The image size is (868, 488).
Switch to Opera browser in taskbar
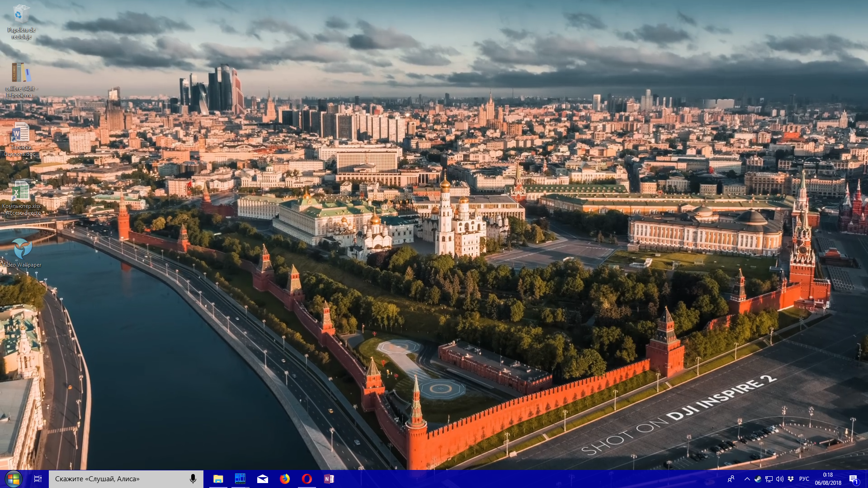click(x=307, y=479)
